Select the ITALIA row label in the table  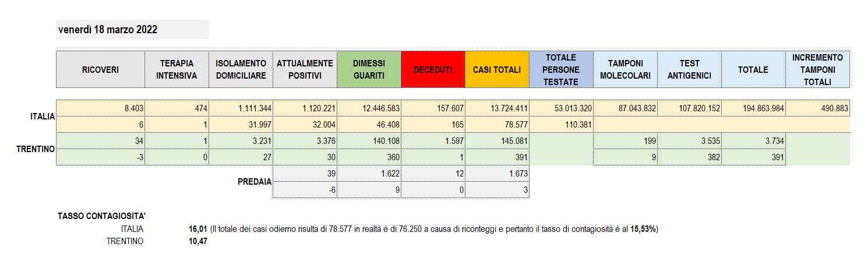(x=43, y=117)
